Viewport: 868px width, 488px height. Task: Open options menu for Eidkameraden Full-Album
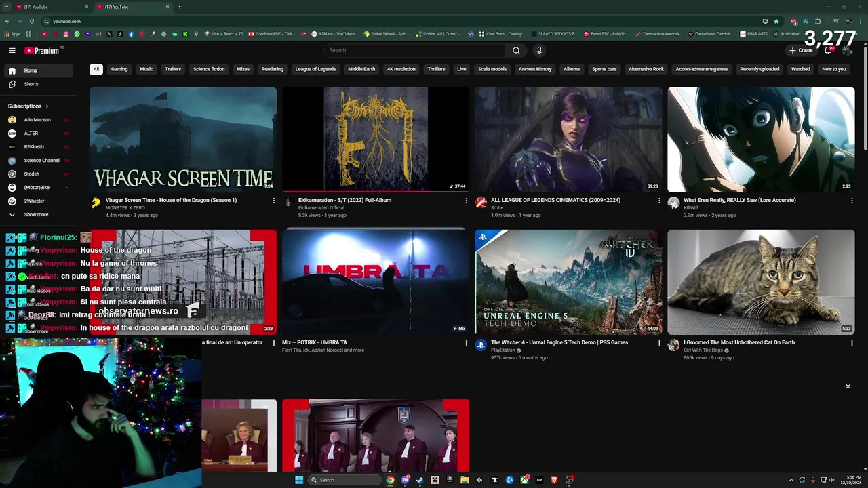(466, 201)
